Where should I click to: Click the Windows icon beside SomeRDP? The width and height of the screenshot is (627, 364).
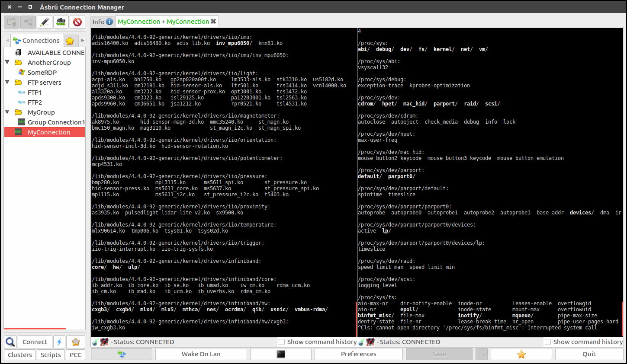pos(21,72)
